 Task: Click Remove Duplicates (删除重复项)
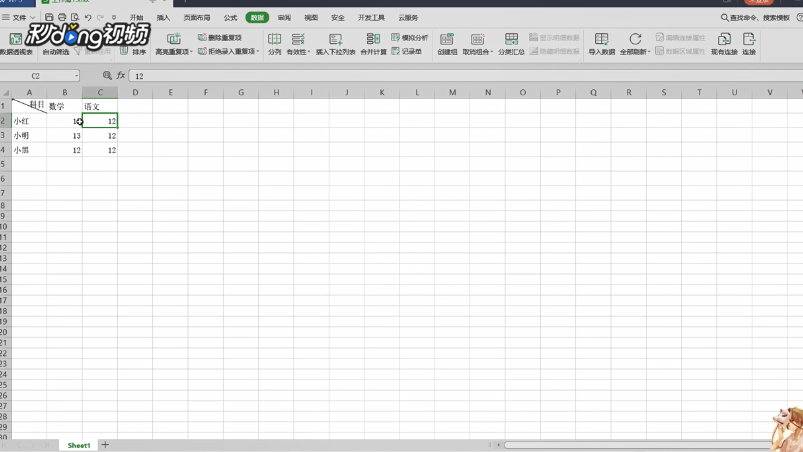(220, 37)
